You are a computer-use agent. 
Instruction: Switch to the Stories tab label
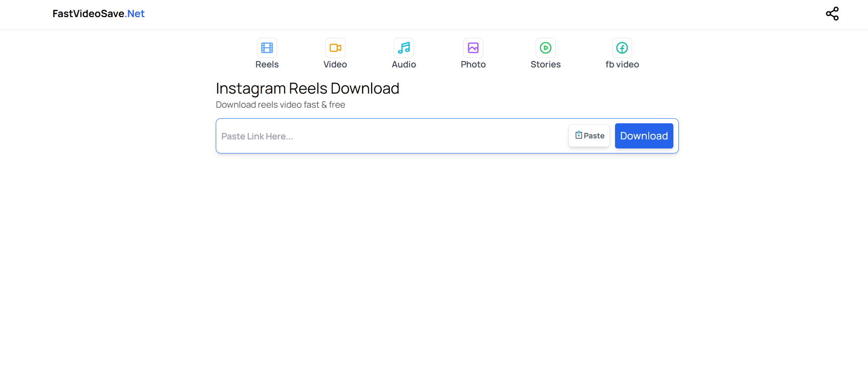pos(546,64)
